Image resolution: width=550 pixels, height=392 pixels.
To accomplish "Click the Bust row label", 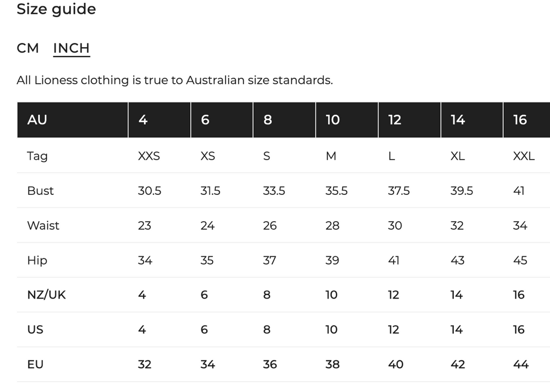I will pyautogui.click(x=40, y=191).
